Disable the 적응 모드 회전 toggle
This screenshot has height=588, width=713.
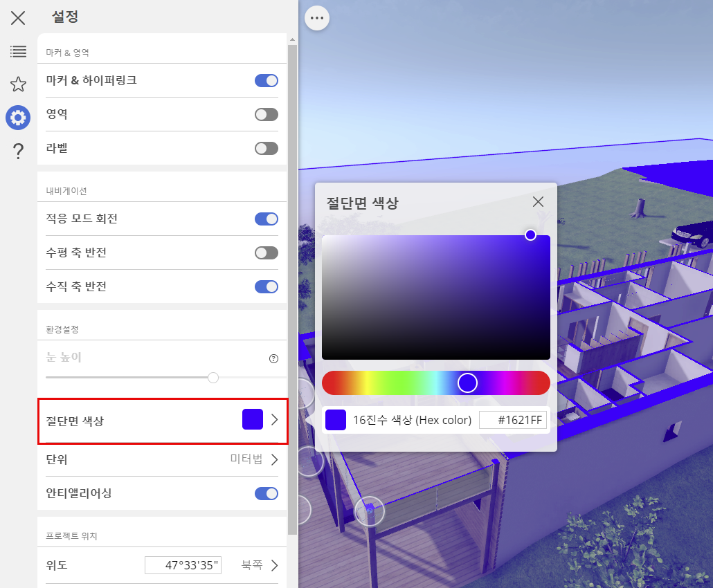267,219
